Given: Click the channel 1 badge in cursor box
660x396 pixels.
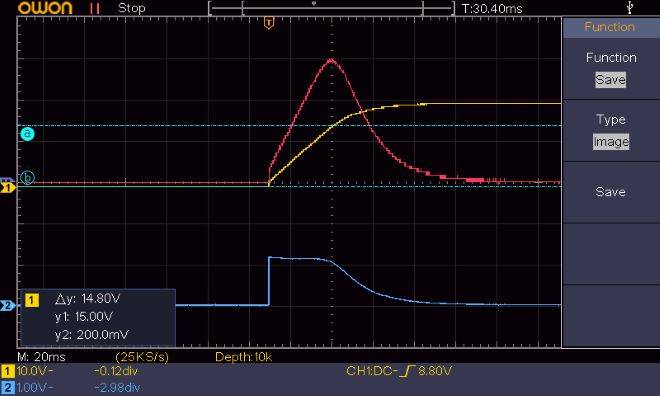Looking at the screenshot, I should 32,300.
